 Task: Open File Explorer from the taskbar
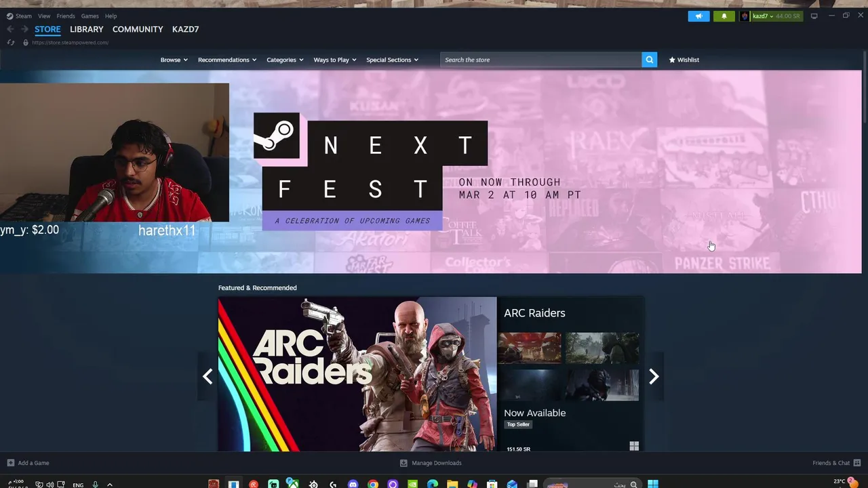[452, 484]
